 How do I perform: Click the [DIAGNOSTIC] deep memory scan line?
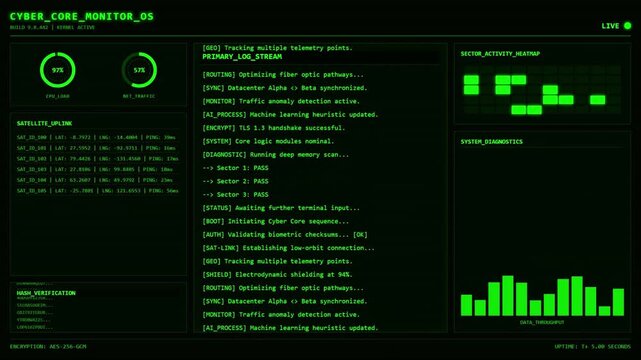(x=276, y=155)
